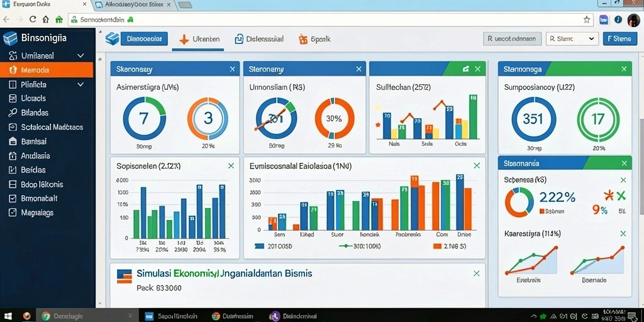The image size is (644, 322).
Task: Open the R Stamc dropdown
Action: tap(572, 39)
